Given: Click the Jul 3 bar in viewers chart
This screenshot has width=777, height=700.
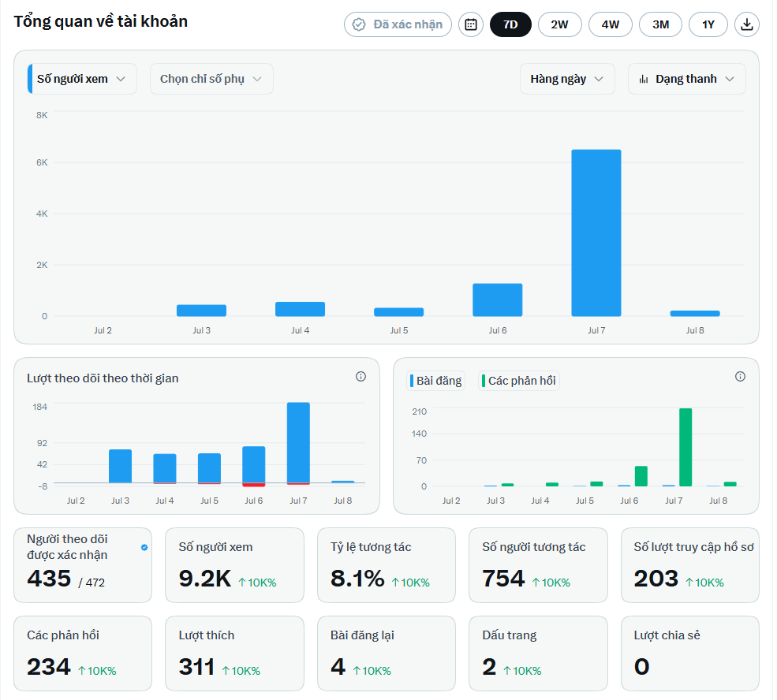Looking at the screenshot, I should pyautogui.click(x=202, y=311).
